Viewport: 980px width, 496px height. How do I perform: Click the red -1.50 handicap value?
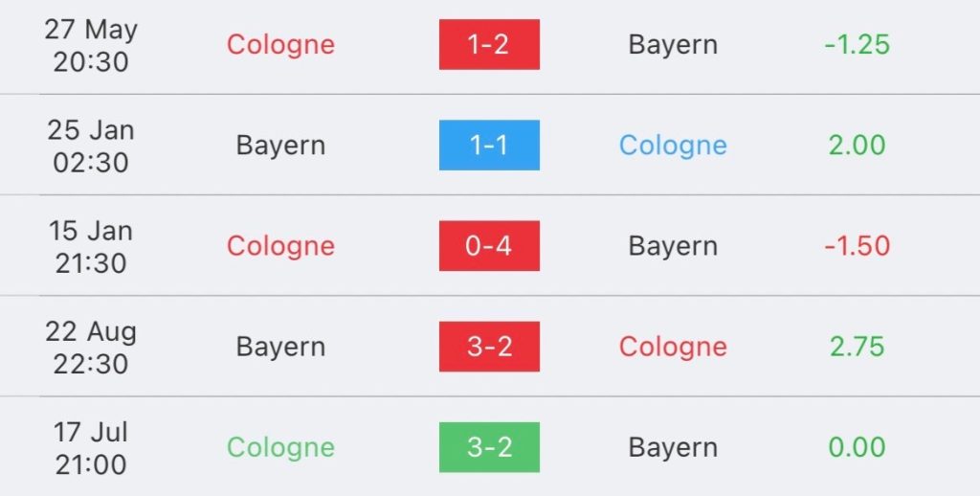click(857, 246)
